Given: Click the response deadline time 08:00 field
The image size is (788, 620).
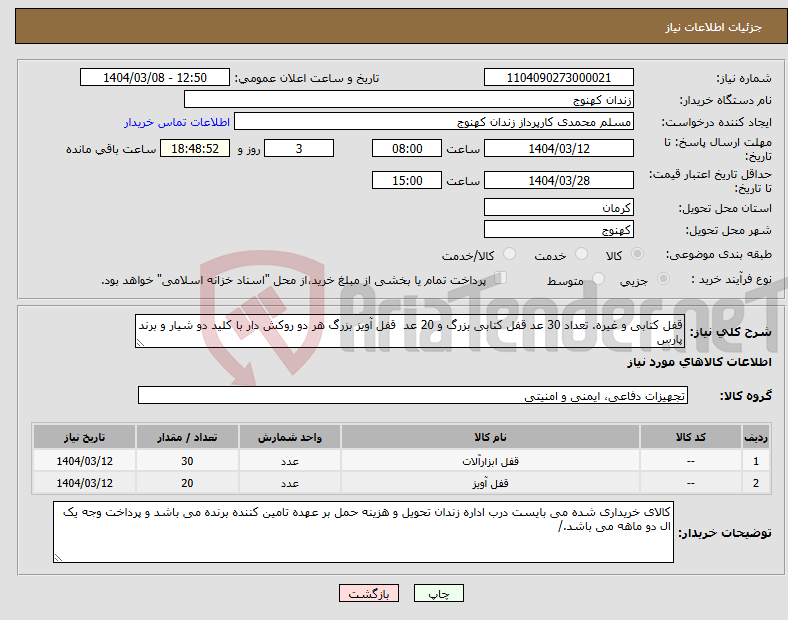Looking at the screenshot, I should [407, 148].
